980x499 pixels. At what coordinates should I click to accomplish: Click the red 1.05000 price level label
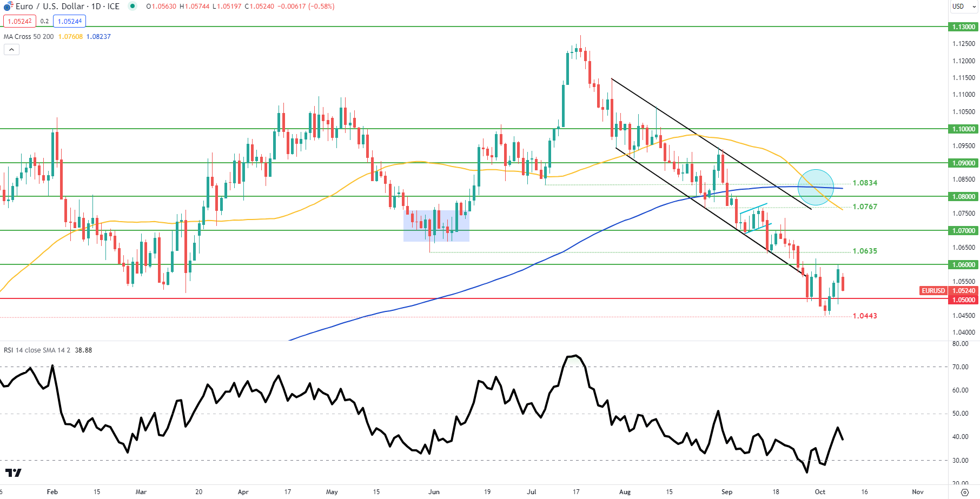964,300
